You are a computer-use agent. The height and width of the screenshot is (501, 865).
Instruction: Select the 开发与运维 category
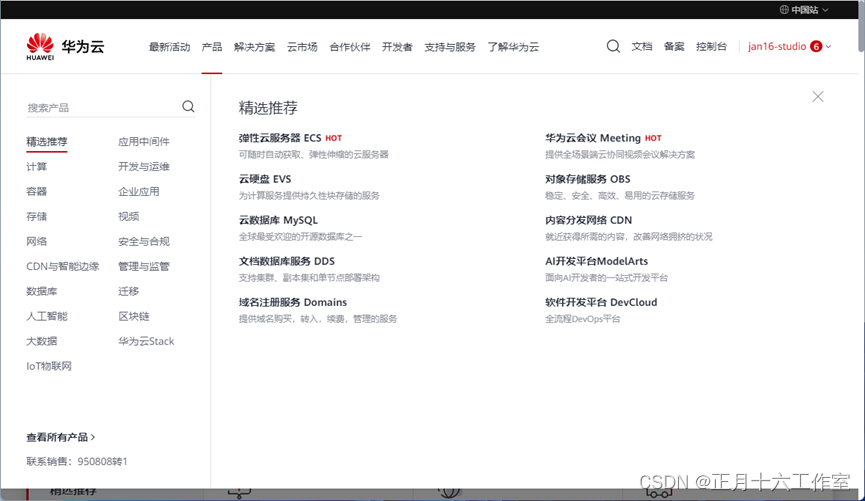(x=144, y=167)
